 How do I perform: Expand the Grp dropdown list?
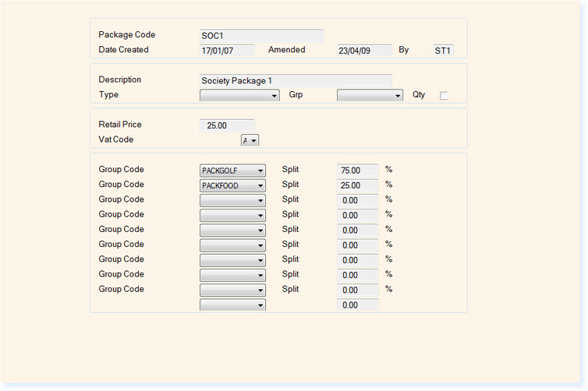370,96
